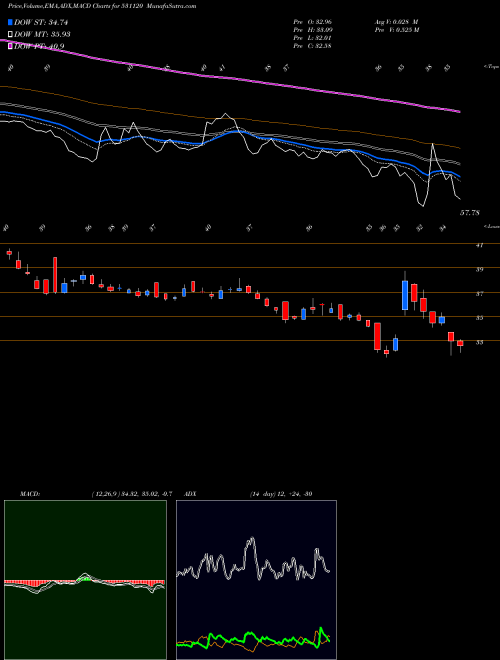
Task: Click the white DOW MT legend swatch
Action: pos(10,35)
